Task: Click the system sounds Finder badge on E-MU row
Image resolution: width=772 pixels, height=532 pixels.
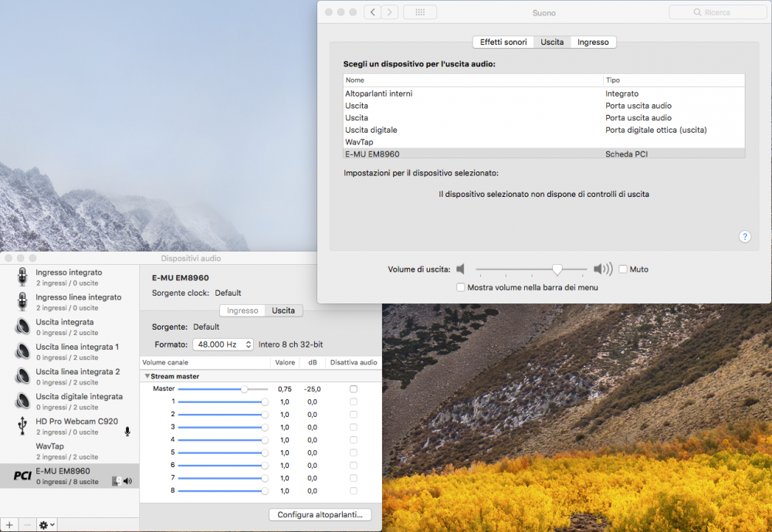Action: [x=117, y=481]
